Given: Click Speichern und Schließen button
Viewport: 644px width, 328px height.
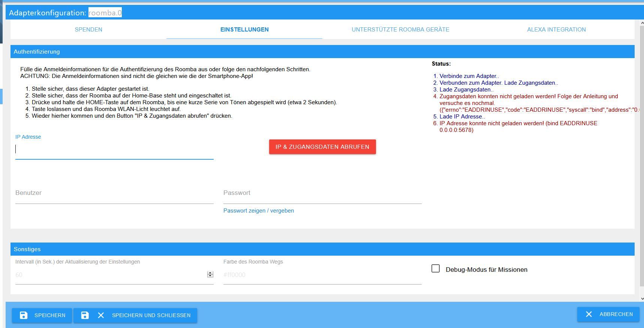Looking at the screenshot, I should (x=135, y=315).
